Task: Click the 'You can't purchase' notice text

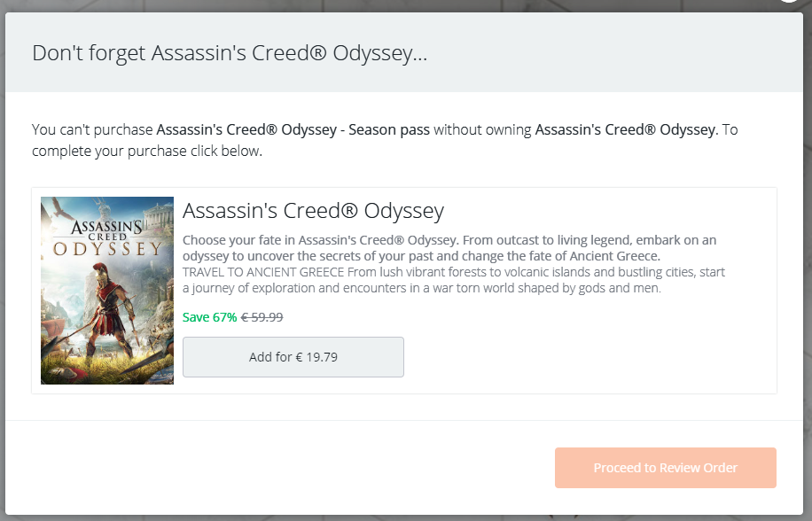Action: 93,129
